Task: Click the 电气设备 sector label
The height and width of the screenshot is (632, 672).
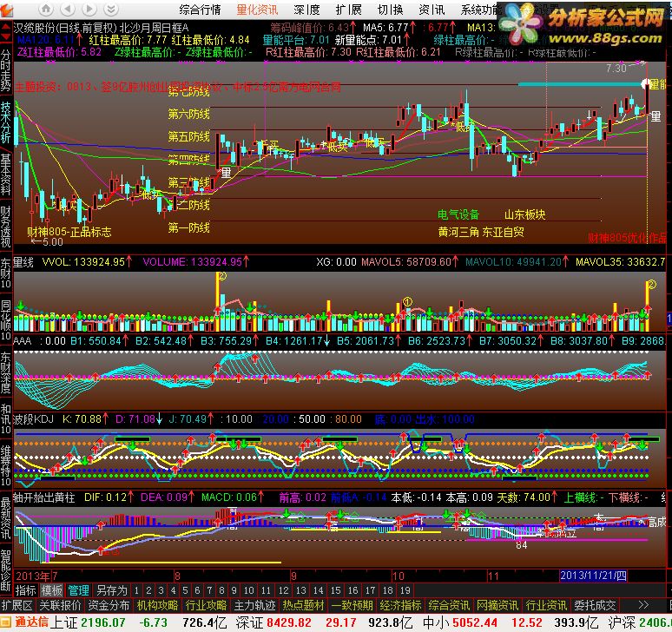Action: point(458,214)
